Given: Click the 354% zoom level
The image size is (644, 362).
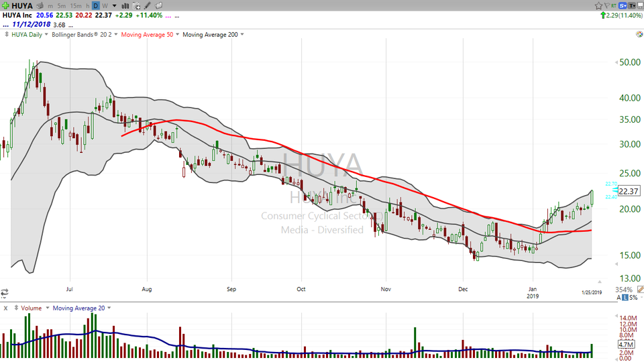Looking at the screenshot, I should [x=624, y=290].
